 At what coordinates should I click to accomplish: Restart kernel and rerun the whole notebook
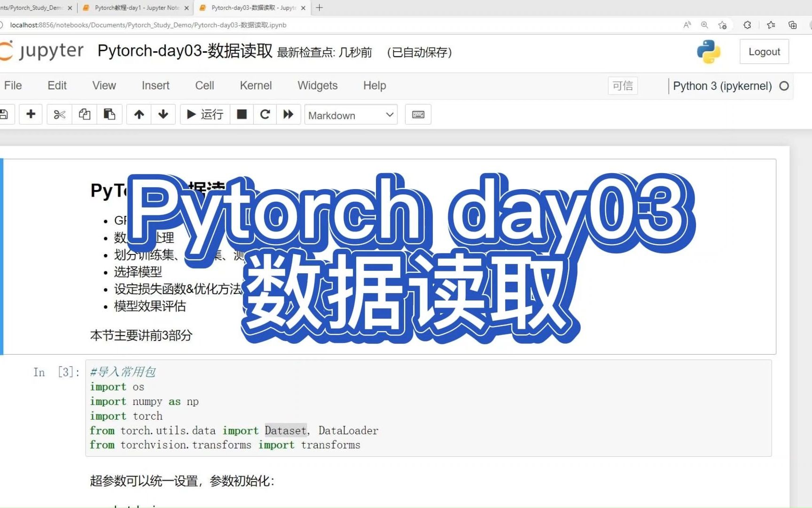289,114
